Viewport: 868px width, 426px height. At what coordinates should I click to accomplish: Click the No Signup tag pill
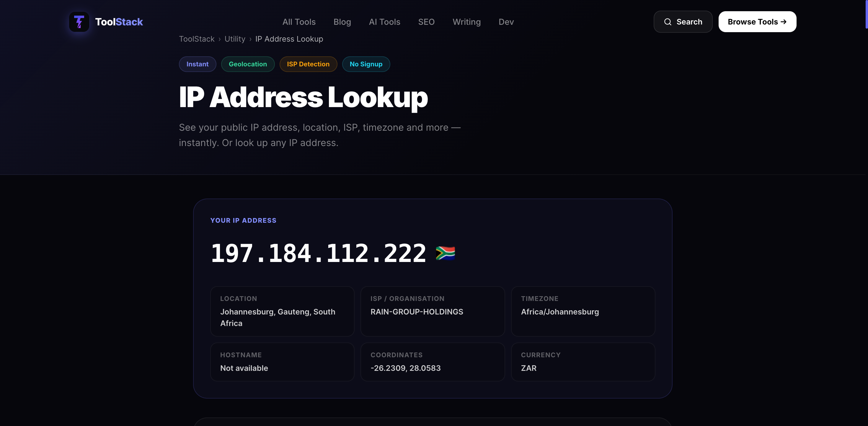pos(366,64)
